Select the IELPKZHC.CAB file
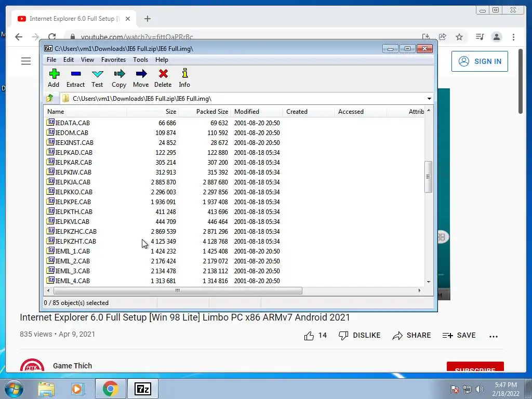The width and height of the screenshot is (532, 399). click(x=72, y=231)
